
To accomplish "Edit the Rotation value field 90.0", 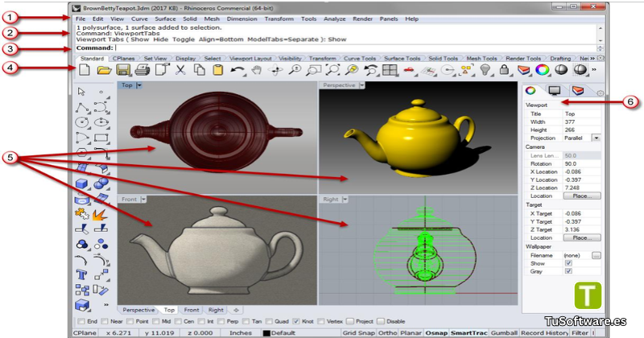I will tap(581, 163).
